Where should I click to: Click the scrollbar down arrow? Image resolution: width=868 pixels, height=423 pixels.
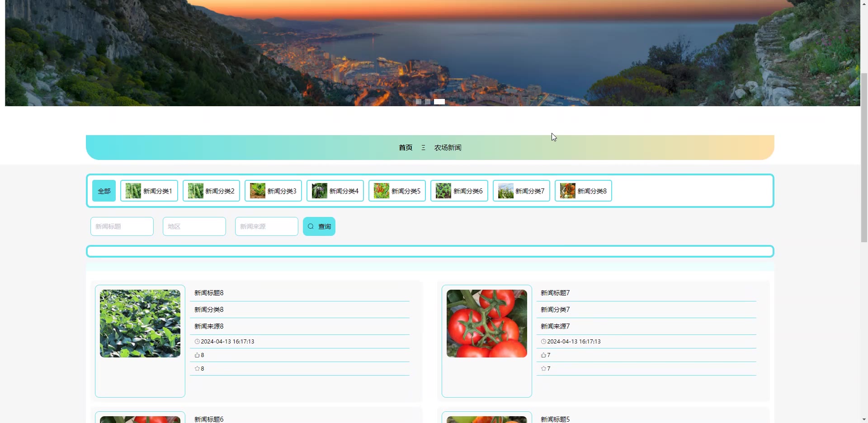864,419
